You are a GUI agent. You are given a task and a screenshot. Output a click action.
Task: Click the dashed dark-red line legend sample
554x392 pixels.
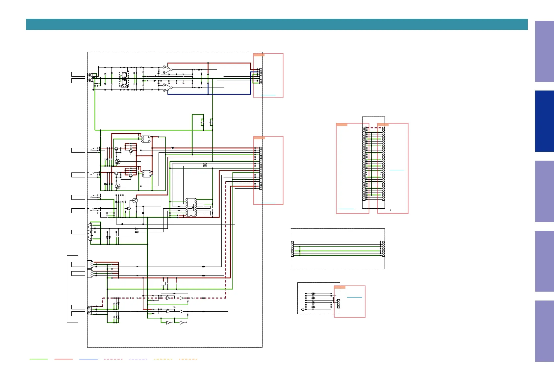click(x=113, y=359)
